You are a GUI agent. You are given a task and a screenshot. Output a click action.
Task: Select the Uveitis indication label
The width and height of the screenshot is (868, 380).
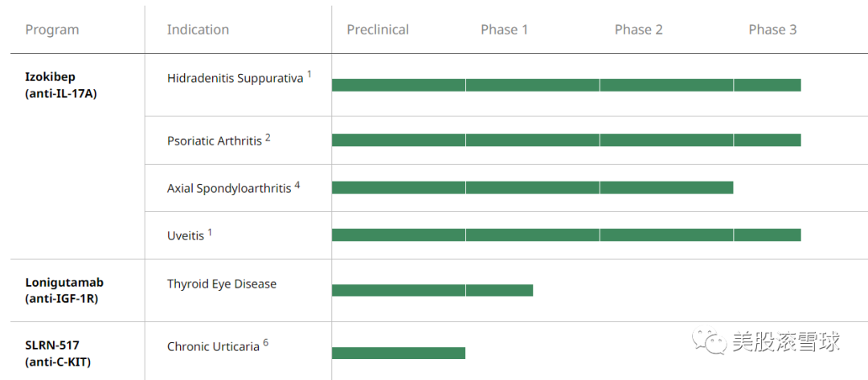point(186,235)
